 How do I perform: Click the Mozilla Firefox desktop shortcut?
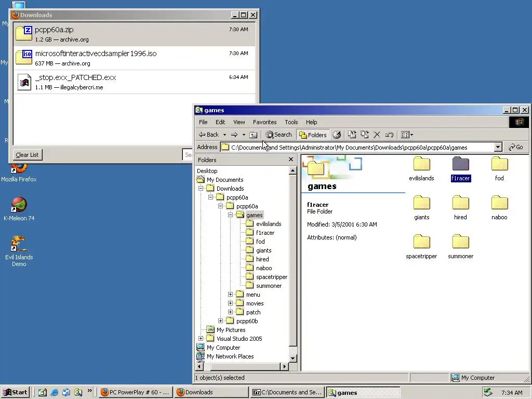click(x=19, y=173)
